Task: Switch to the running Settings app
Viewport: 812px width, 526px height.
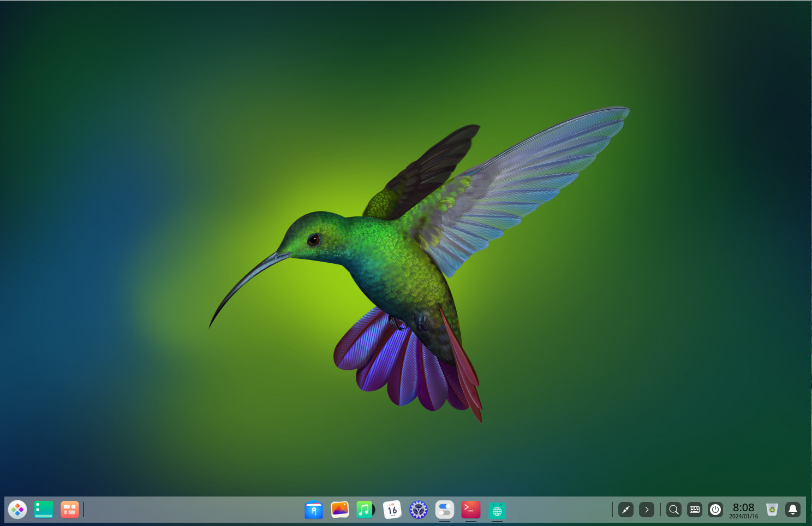Action: (x=444, y=510)
